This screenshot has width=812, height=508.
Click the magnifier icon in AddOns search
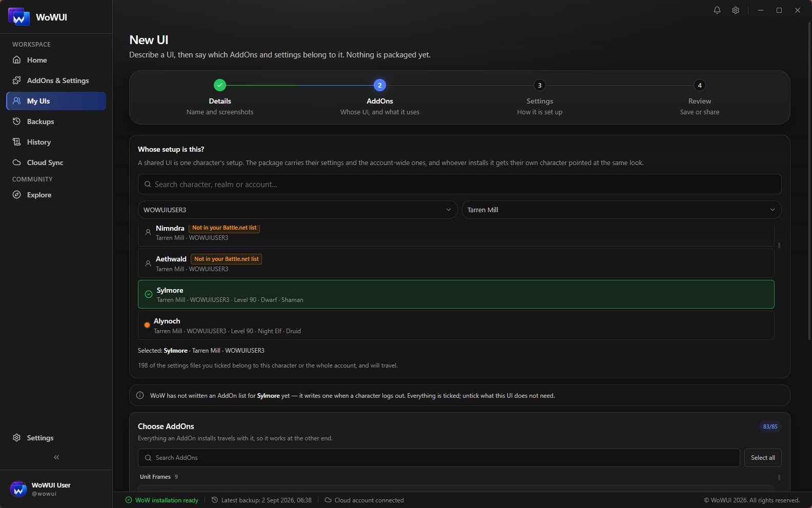148,458
